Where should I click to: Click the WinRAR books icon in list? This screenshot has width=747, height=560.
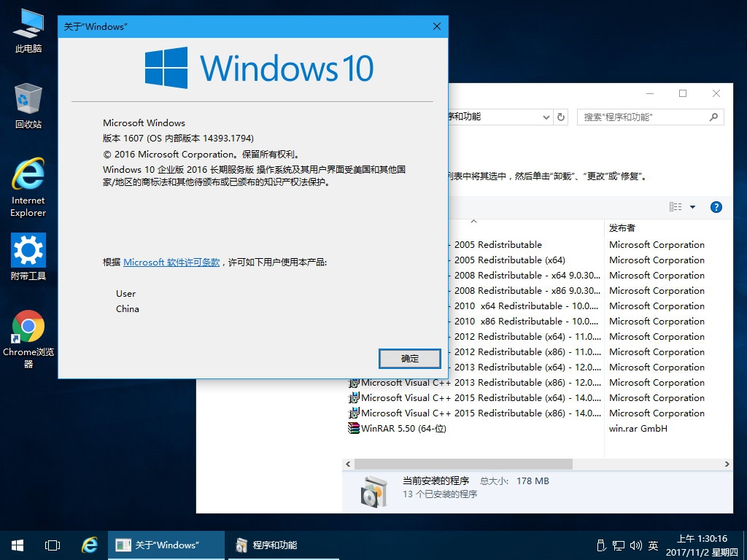354,428
